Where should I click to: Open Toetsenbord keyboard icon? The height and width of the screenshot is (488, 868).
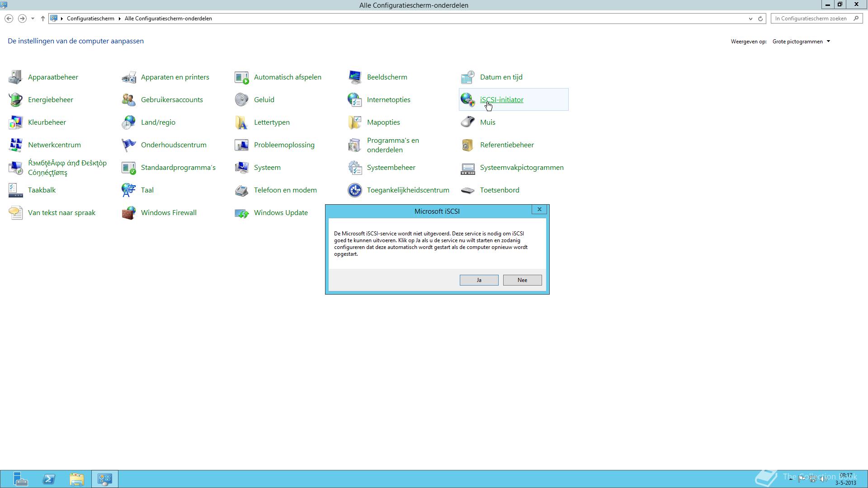click(x=467, y=190)
